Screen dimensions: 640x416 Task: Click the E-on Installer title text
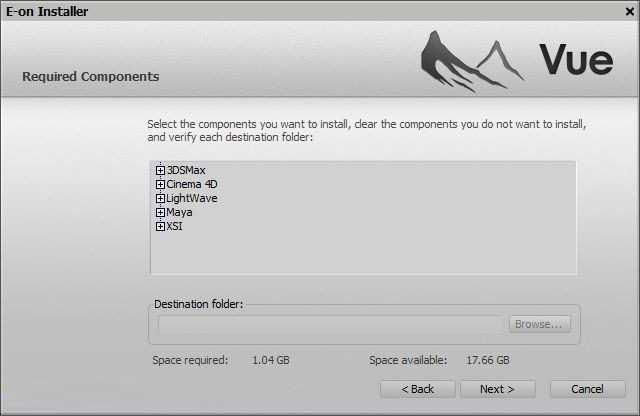point(47,11)
